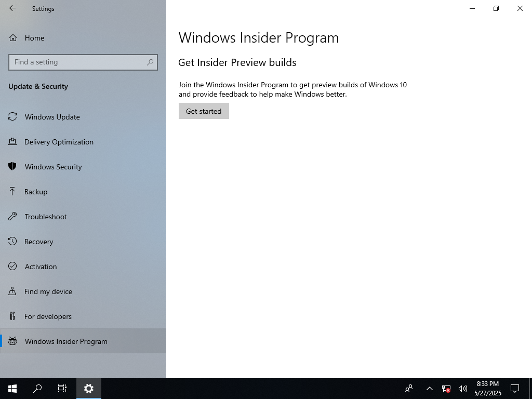The width and height of the screenshot is (532, 399).
Task: Select Delivery Optimization menu item
Action: coord(83,142)
